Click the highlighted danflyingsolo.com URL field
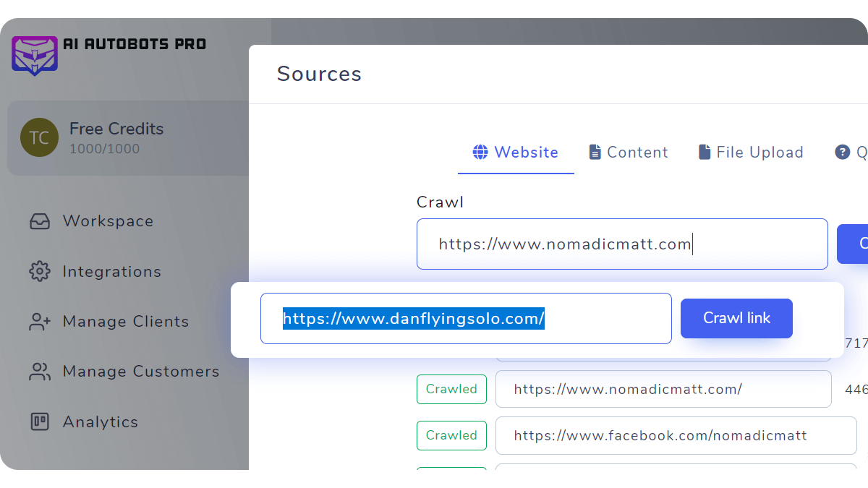868x488 pixels. click(466, 319)
